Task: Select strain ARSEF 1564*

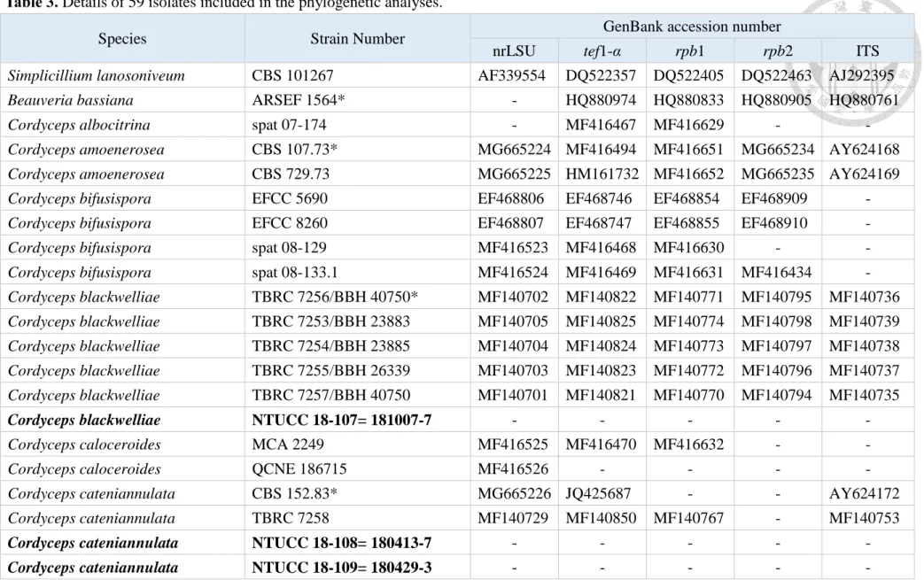Action: 299,101
